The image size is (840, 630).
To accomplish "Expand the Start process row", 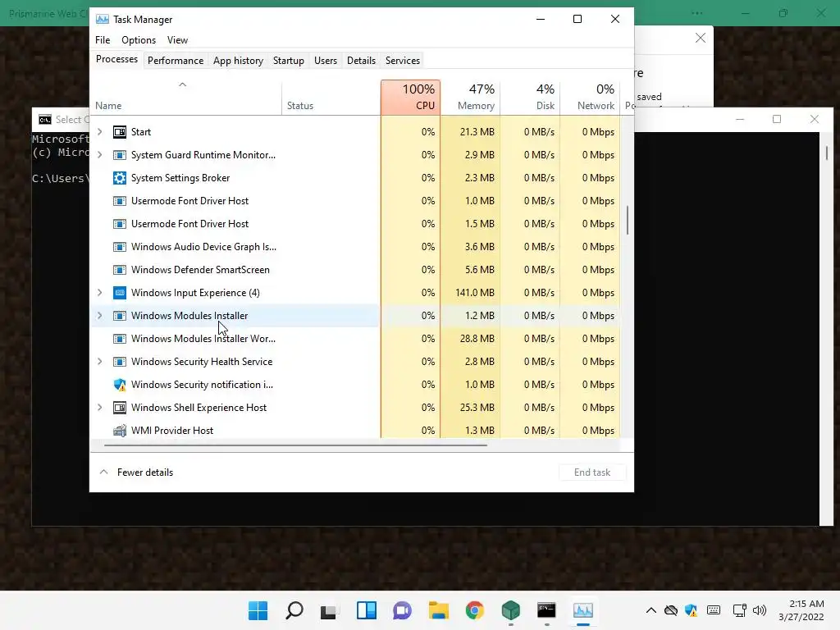I will click(99, 132).
